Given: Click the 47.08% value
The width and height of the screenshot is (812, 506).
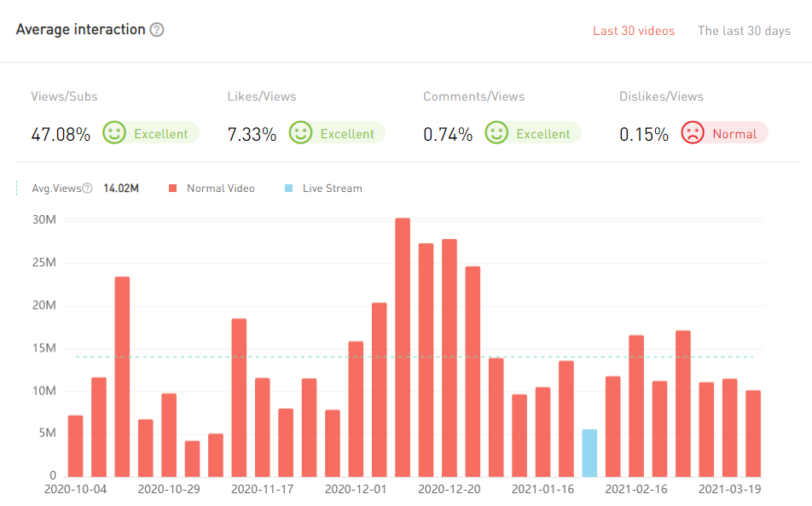Looking at the screenshot, I should coord(61,135).
